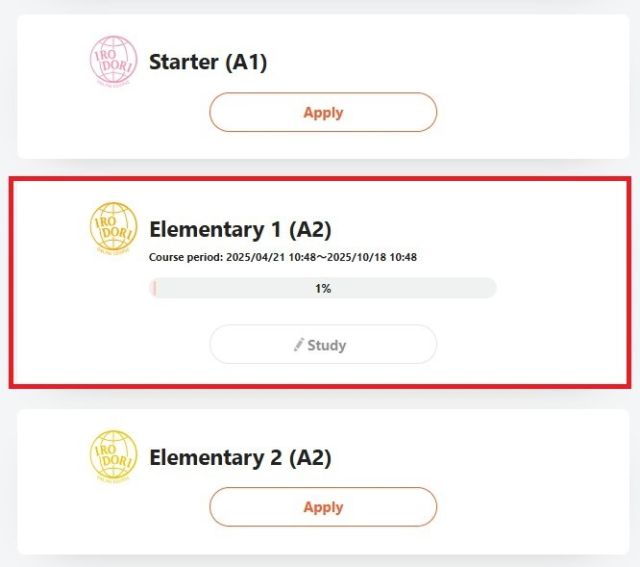Apply for the Elementary 2 (A2) course
Image resolution: width=640 pixels, height=567 pixels.
(323, 507)
